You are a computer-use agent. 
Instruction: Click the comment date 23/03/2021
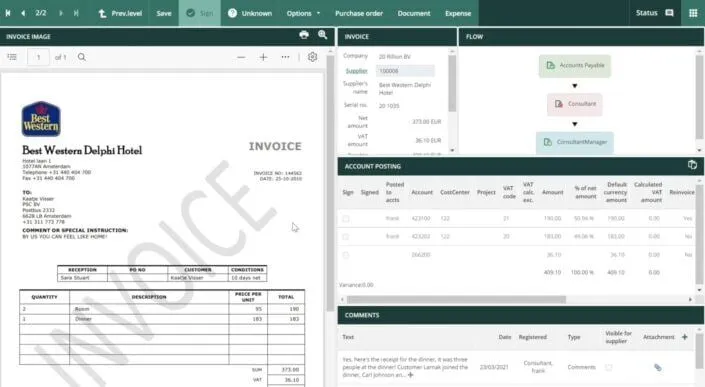point(494,367)
